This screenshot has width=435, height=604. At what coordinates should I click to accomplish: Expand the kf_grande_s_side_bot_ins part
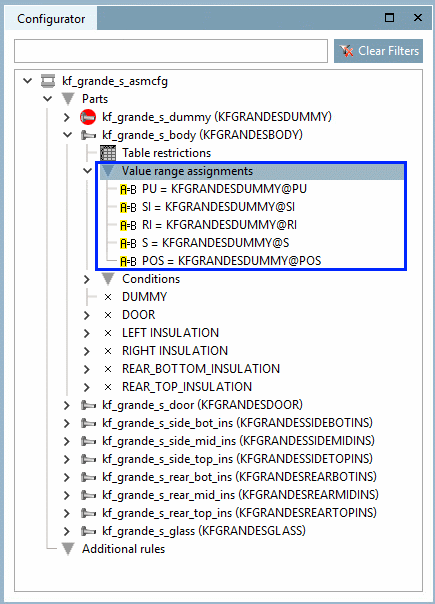(67, 423)
